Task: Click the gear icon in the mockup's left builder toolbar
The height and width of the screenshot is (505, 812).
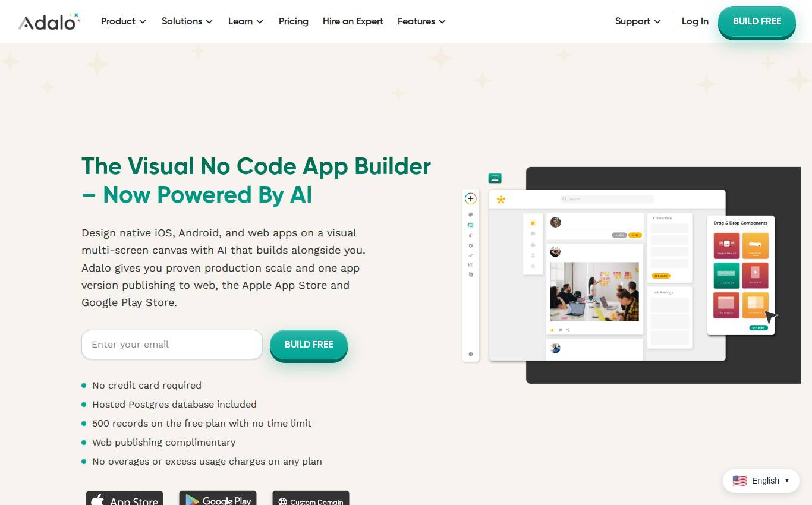Action: tap(471, 245)
